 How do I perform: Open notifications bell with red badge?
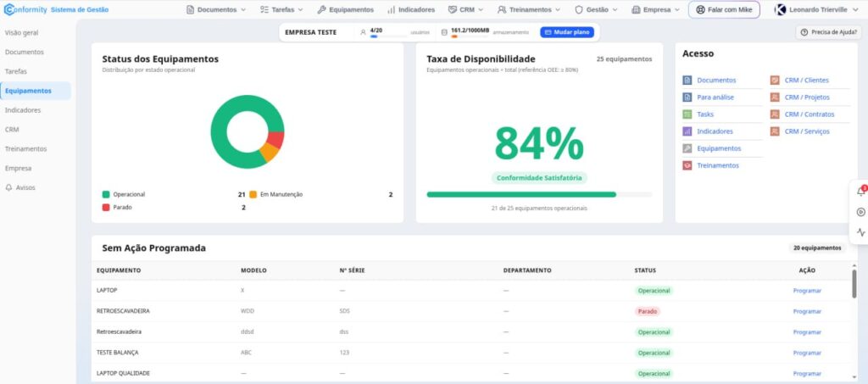coord(861,192)
